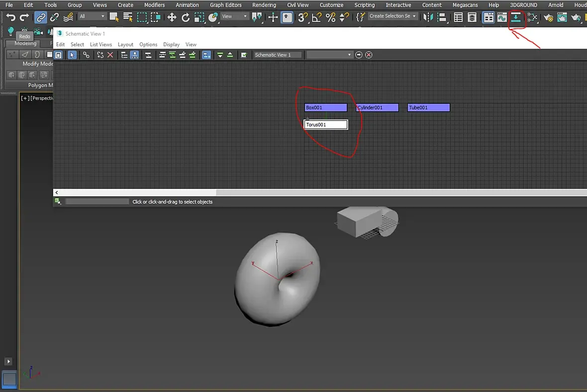Click the Schematic View horizontal scrollbar
This screenshot has width=587, height=392.
point(320,192)
